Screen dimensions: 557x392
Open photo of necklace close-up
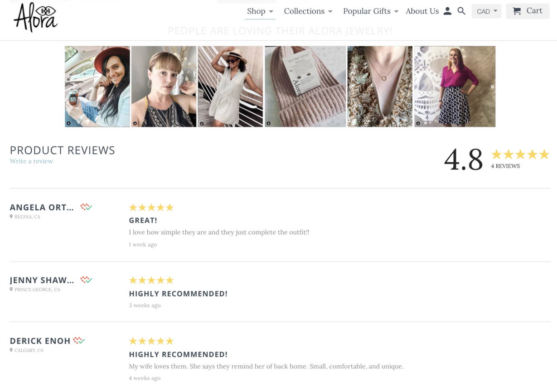coord(380,86)
